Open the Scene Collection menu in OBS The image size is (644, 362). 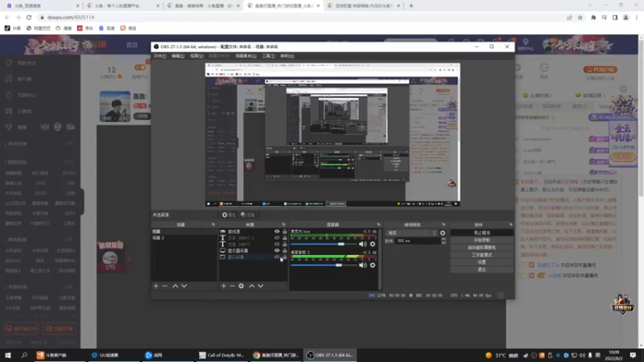246,56
